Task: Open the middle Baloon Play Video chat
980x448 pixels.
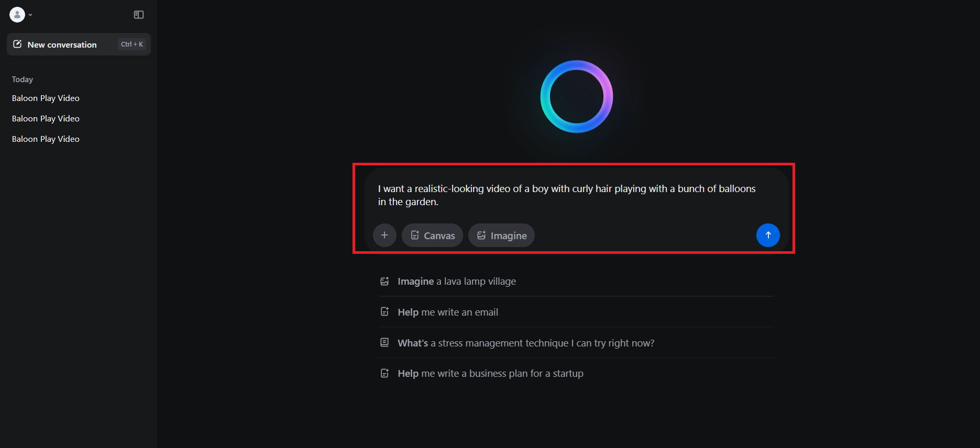Action: point(46,119)
